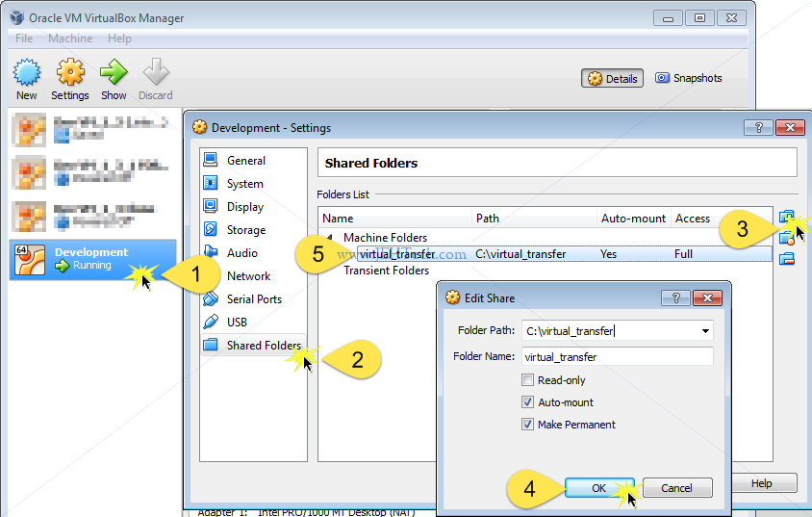Select the Machine Folders tree row
812x517 pixels.
[385, 237]
